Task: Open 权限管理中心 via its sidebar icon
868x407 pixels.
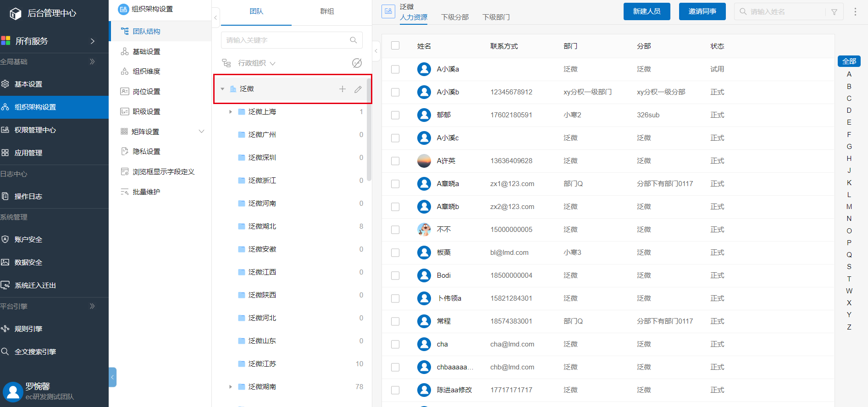Action: tap(5, 130)
